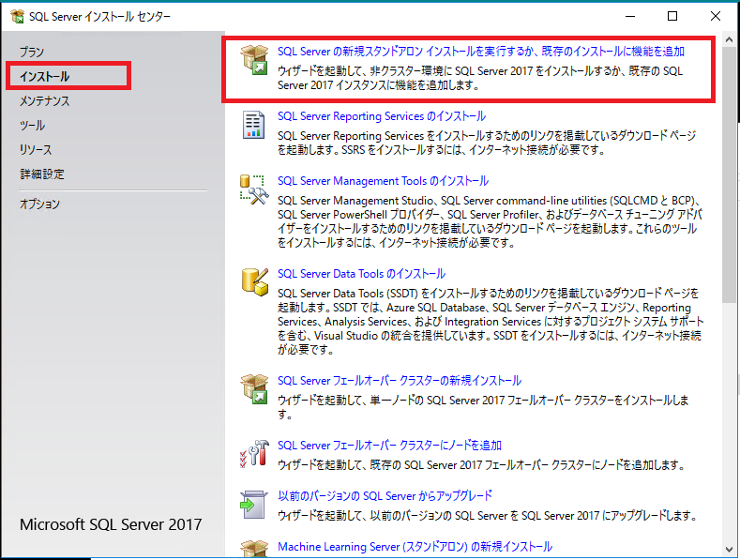Click the Reporting Services report icon

tap(253, 125)
